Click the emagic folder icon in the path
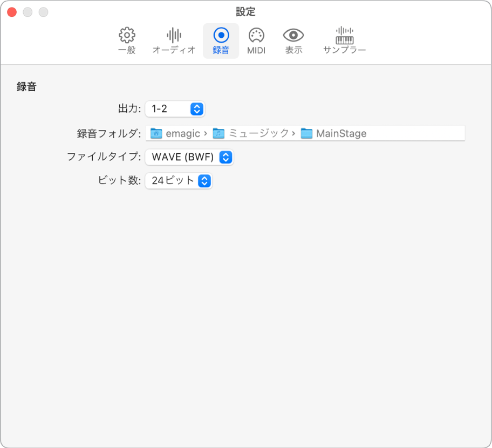Screen dimensions: 492x448 pyautogui.click(x=155, y=133)
